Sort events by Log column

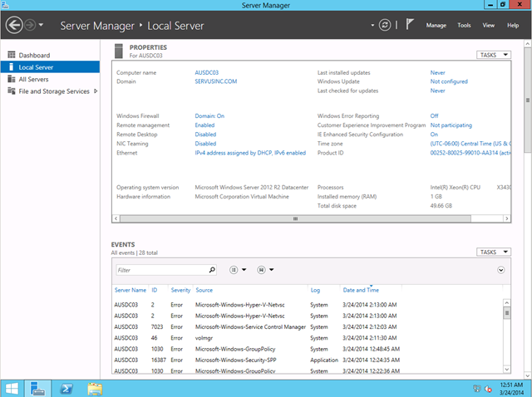(315, 290)
